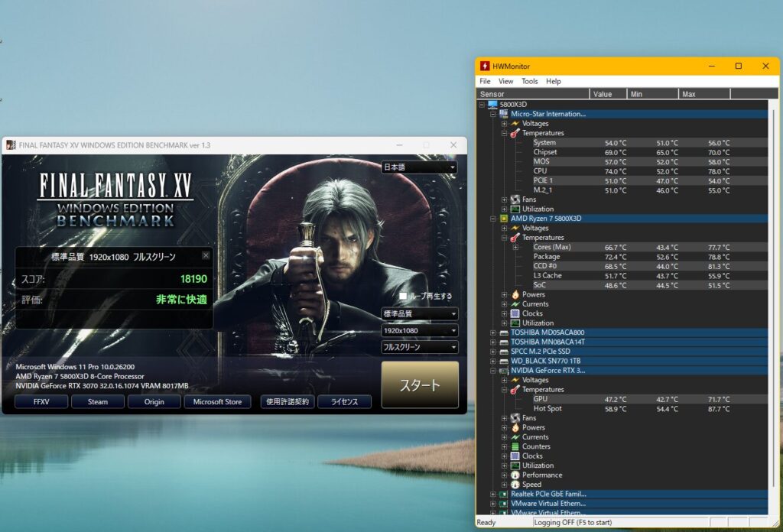
Task: Click the Counters icon under NVIDIA GeForce
Action: 515,446
